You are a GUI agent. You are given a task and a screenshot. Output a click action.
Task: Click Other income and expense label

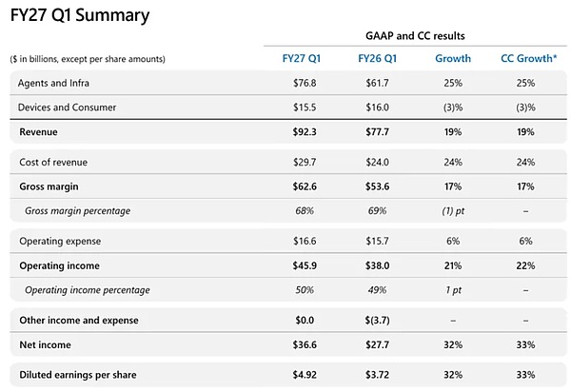(79, 321)
